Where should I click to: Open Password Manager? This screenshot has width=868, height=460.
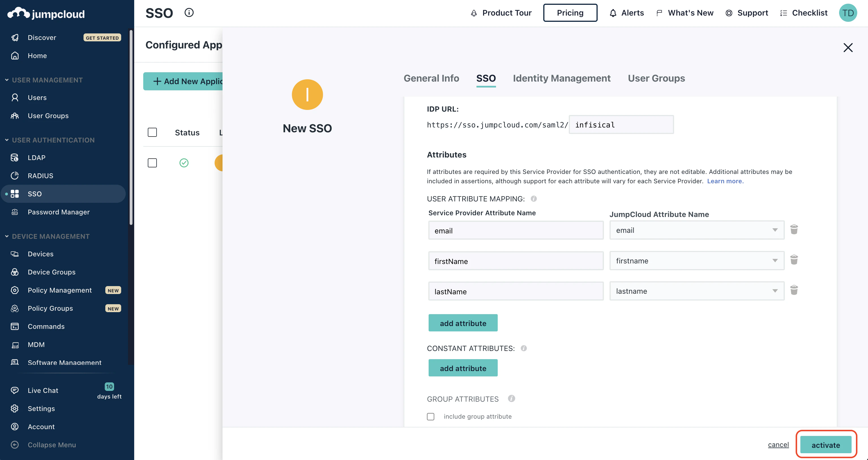coord(59,212)
